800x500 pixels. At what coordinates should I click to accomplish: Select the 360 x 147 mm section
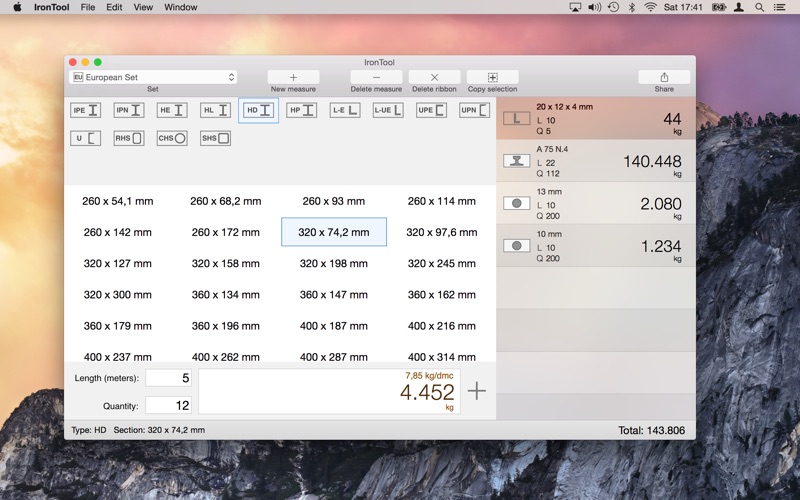click(334, 295)
